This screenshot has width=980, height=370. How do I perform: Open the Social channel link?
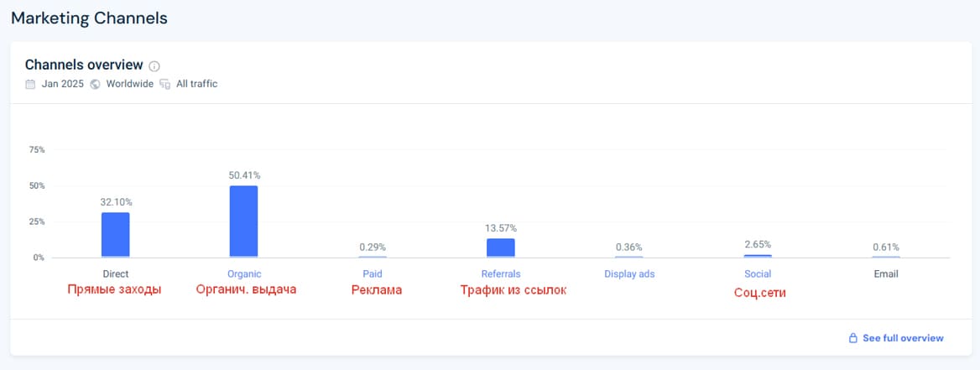point(758,274)
